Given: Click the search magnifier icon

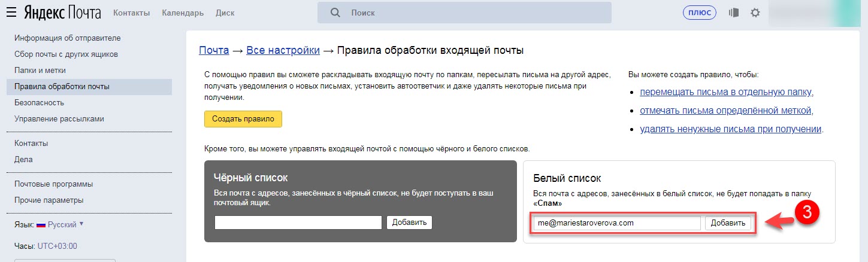Looking at the screenshot, I should click(x=335, y=13).
